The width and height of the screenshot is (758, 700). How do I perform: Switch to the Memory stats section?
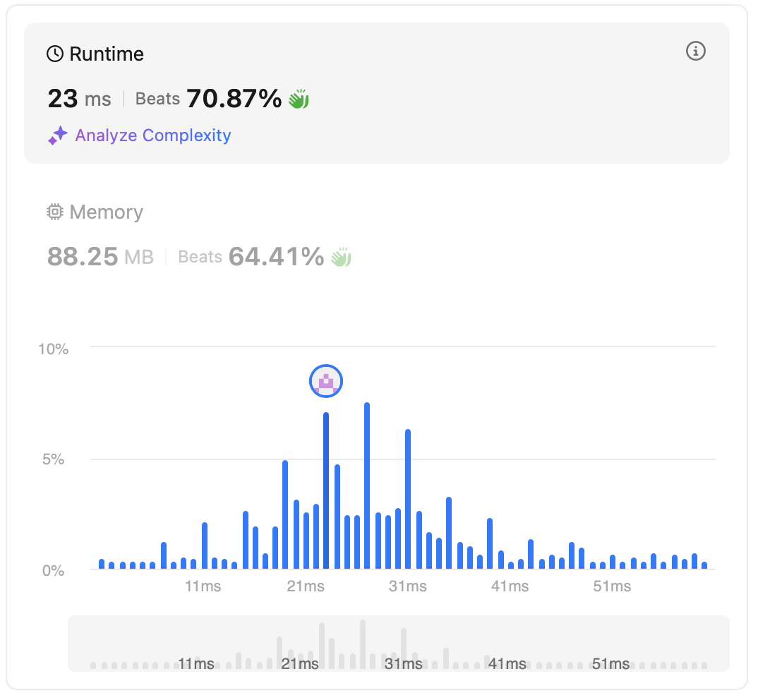point(106,212)
